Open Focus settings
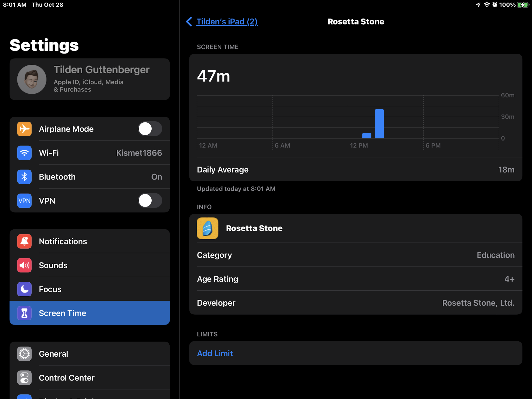Viewport: 532px width, 399px height. 90,289
